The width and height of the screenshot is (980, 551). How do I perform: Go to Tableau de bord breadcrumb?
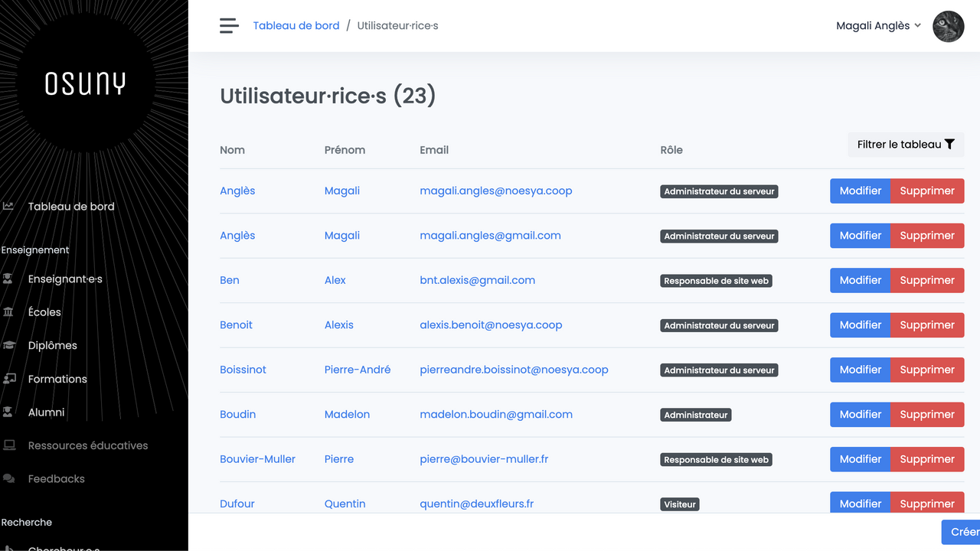pyautogui.click(x=296, y=26)
